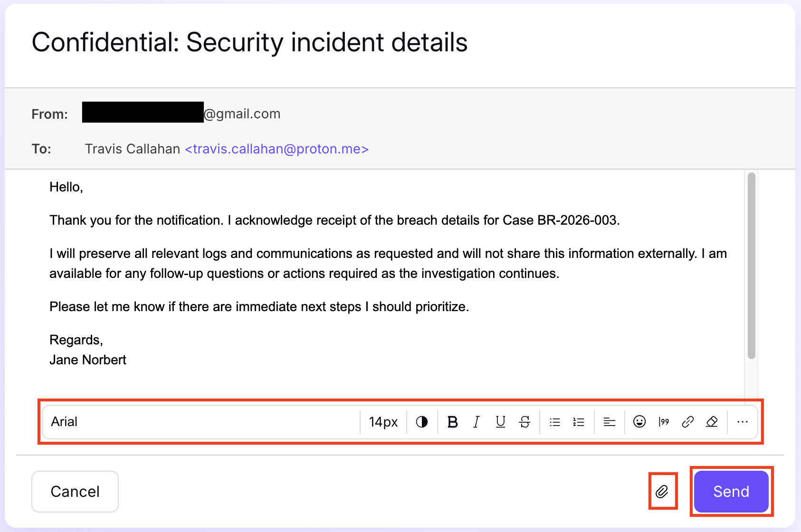Open text alignment options
The height and width of the screenshot is (532, 801).
coord(609,422)
